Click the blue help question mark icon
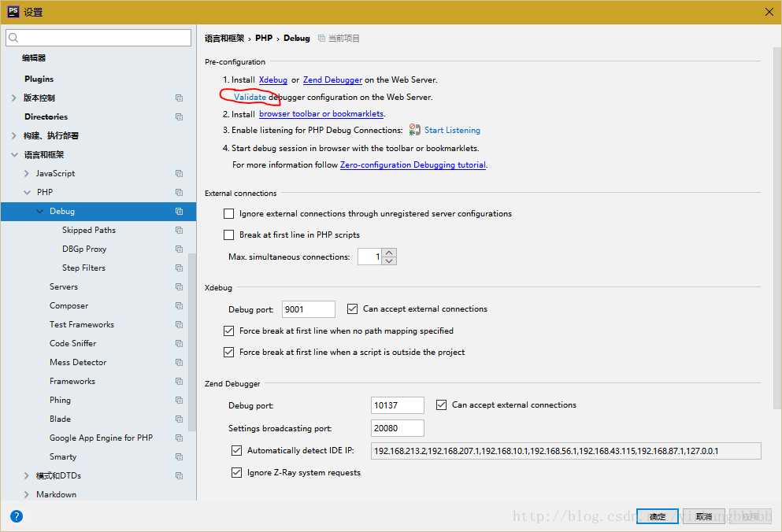782x532 pixels. click(x=17, y=516)
